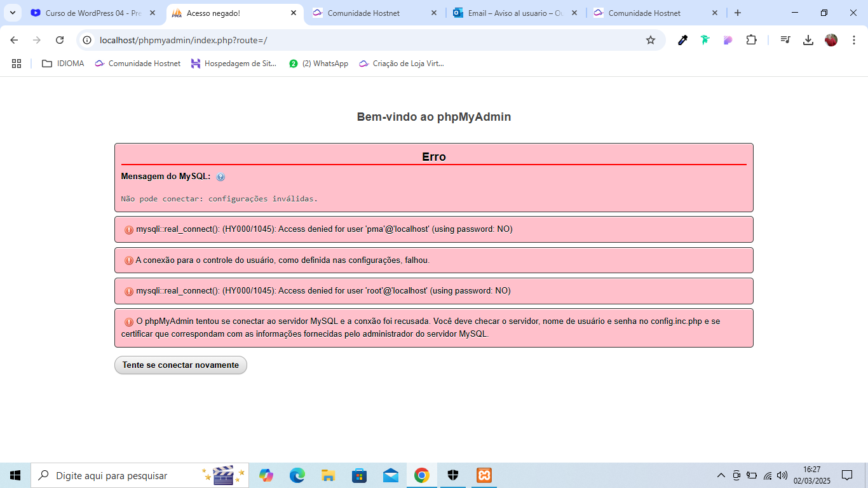Open XAMPP control panel from taskbar
The height and width of the screenshot is (488, 868).
pos(484,475)
